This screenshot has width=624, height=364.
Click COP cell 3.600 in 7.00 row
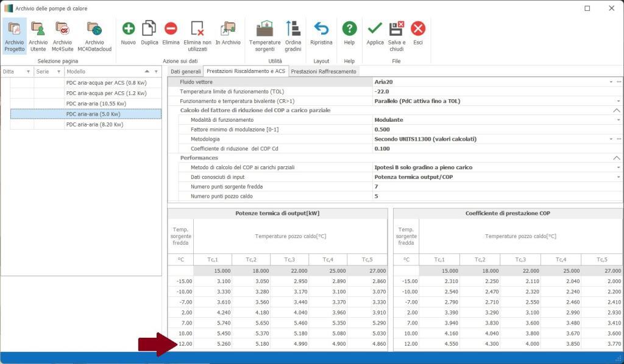pyautogui.click(x=520, y=323)
